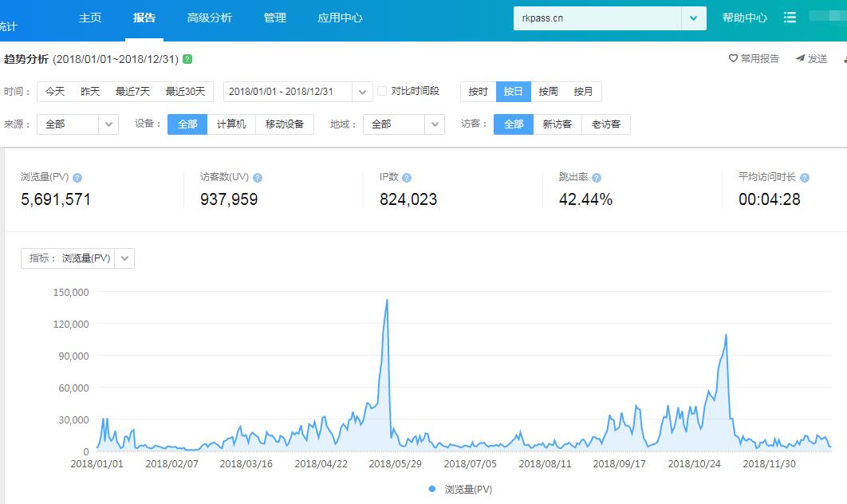The image size is (847, 504).
Task: Open the 高级分析 tab
Action: tap(209, 18)
